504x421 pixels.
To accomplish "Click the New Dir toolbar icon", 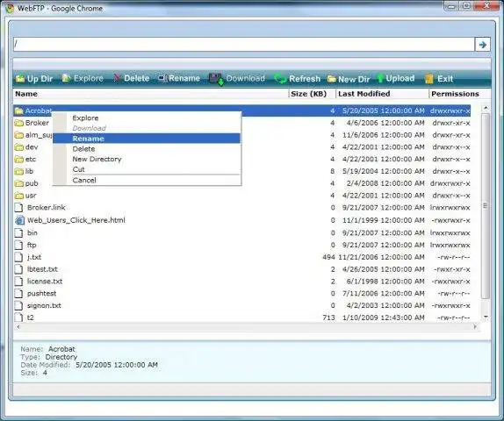I will (x=331, y=79).
